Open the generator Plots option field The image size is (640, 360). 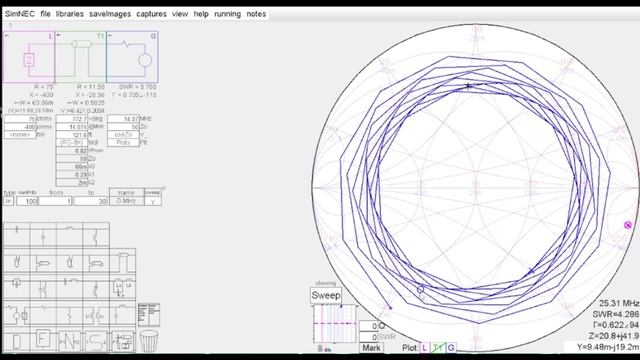pyautogui.click(x=123, y=142)
